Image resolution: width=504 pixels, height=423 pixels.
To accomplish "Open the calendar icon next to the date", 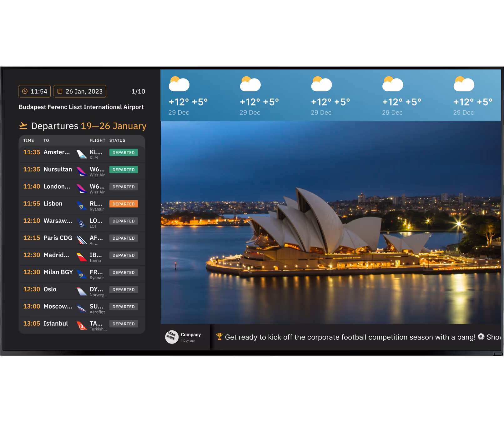I will click(60, 91).
